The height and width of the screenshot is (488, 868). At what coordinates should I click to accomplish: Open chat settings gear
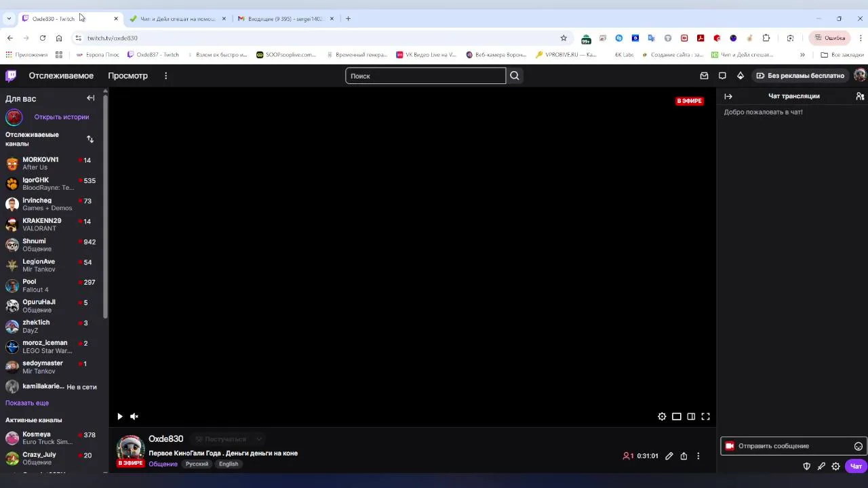click(835, 466)
